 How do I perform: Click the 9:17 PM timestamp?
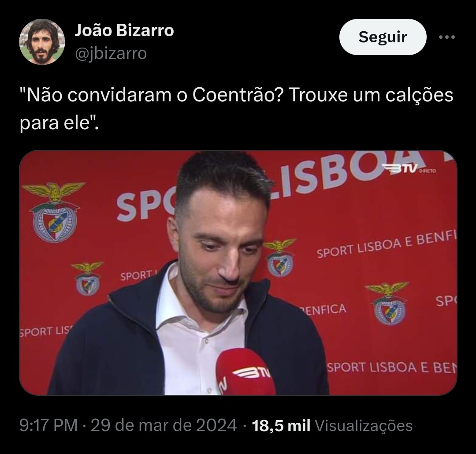[x=48, y=425]
